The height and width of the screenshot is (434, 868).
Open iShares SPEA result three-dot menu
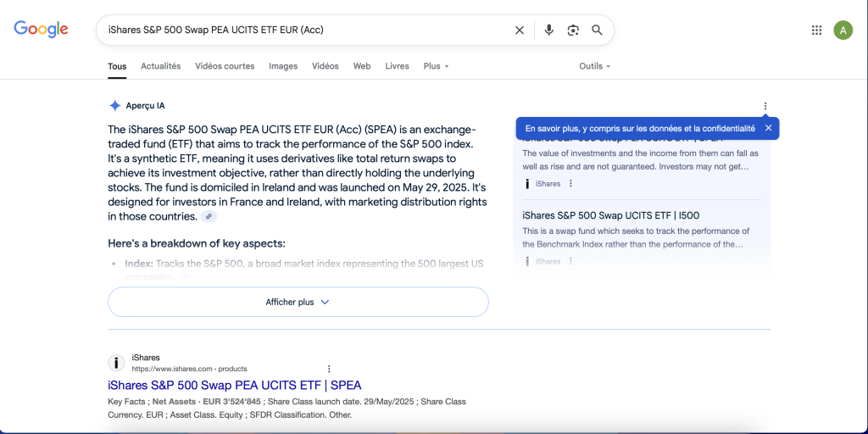click(x=329, y=369)
